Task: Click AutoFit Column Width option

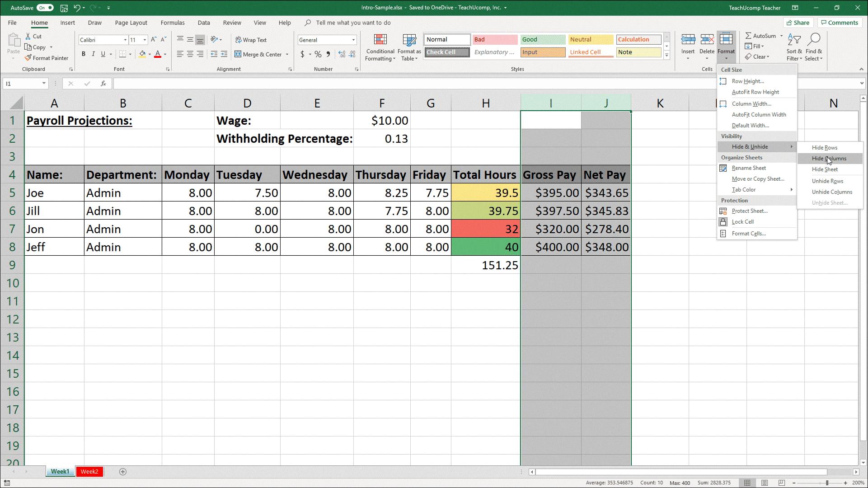Action: (x=758, y=114)
